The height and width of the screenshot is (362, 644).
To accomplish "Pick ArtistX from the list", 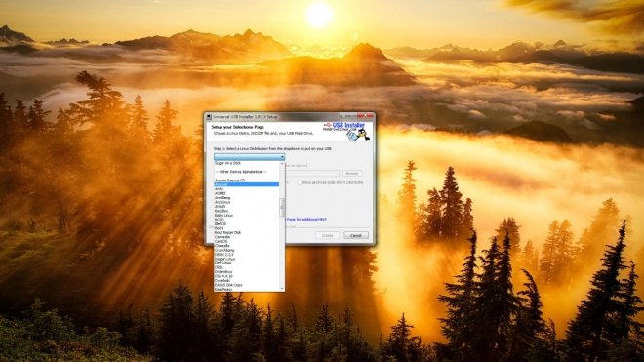I will click(x=221, y=207).
